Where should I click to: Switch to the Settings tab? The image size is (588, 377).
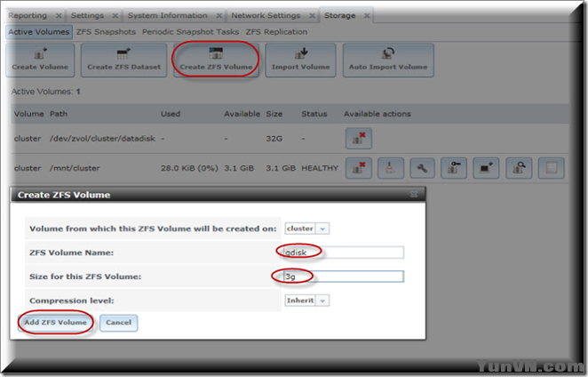coord(87,15)
